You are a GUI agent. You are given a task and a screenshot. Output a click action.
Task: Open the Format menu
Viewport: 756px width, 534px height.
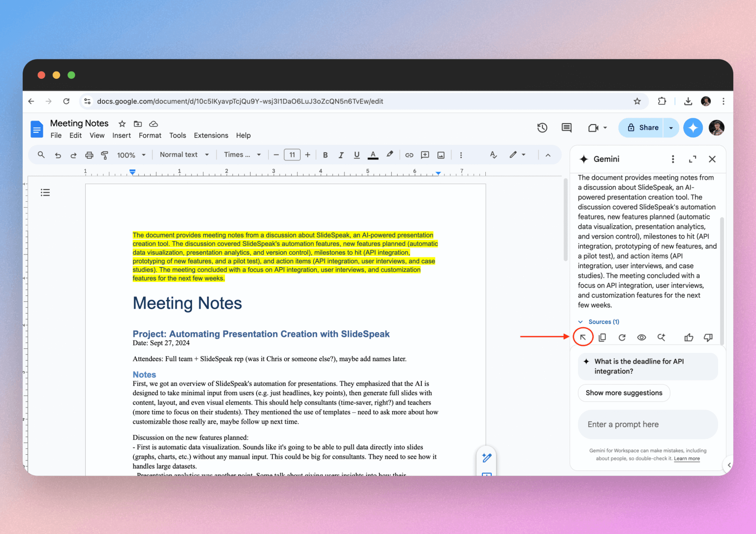pos(150,135)
